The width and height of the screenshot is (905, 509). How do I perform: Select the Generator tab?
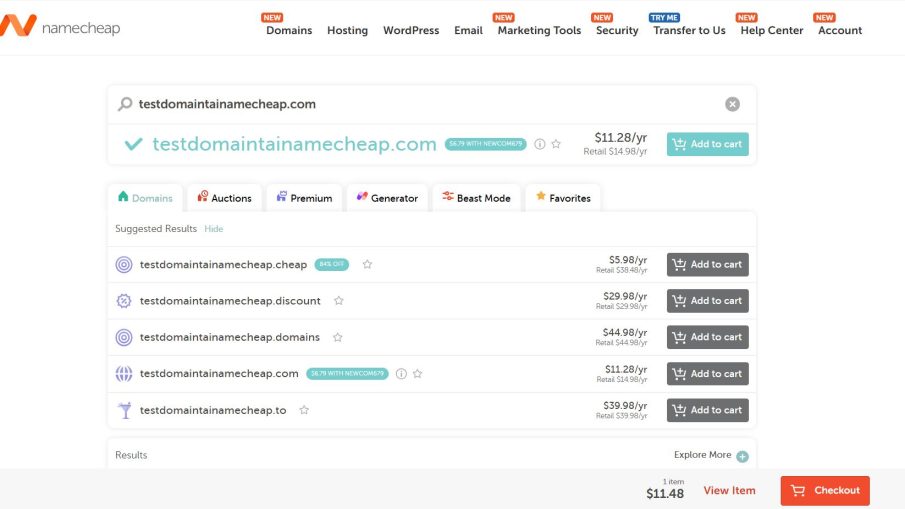387,198
